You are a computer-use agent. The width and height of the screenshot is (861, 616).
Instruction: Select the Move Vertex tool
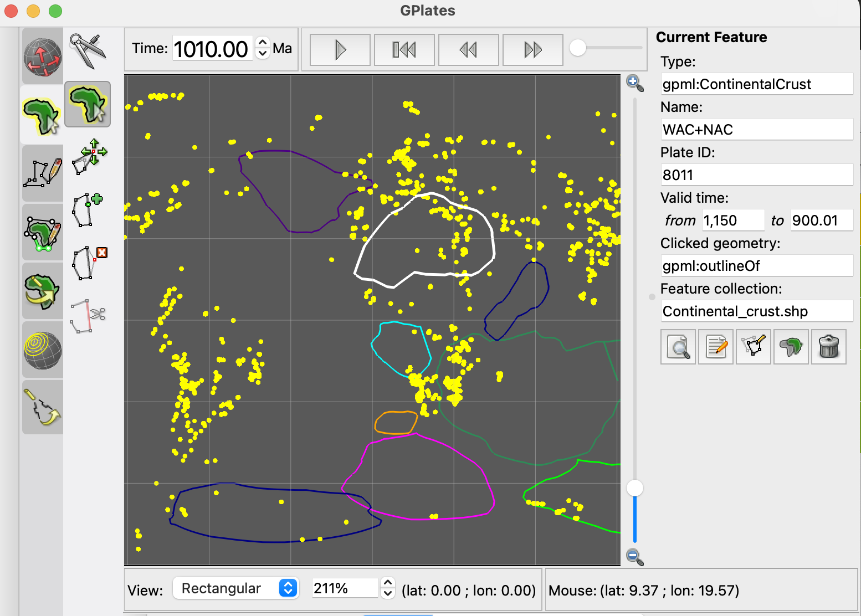coord(89,157)
